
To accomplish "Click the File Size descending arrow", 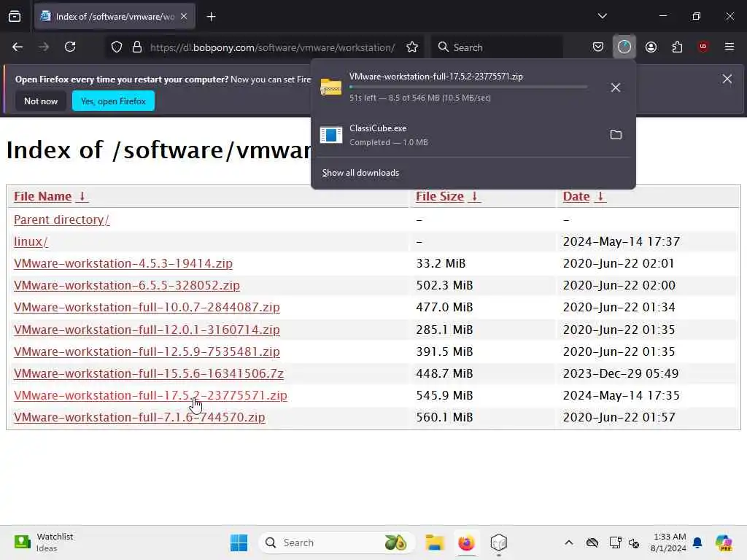I will click(x=474, y=196).
